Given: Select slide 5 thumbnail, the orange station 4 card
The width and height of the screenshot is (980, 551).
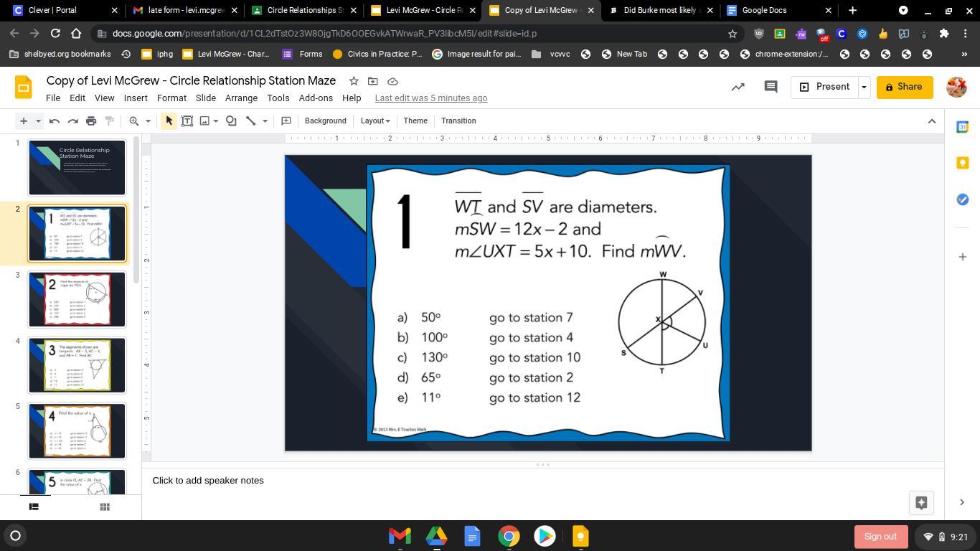Looking at the screenshot, I should tap(77, 431).
